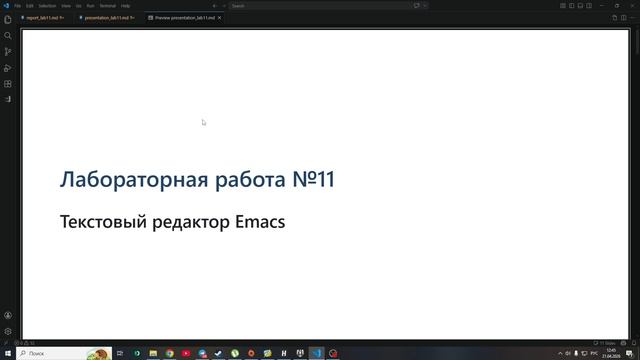This screenshot has height=360, width=640.
Task: Open the Run menu
Action: tap(91, 6)
